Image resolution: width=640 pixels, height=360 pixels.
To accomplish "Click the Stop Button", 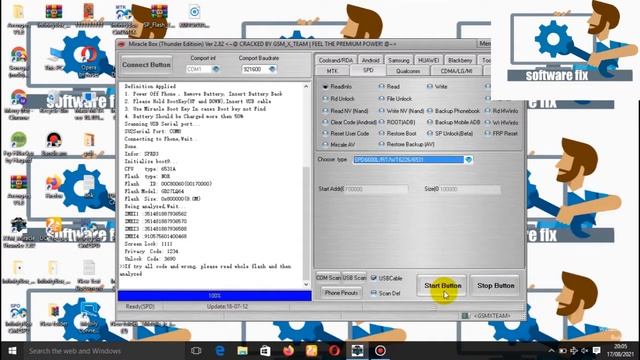I will [x=496, y=285].
